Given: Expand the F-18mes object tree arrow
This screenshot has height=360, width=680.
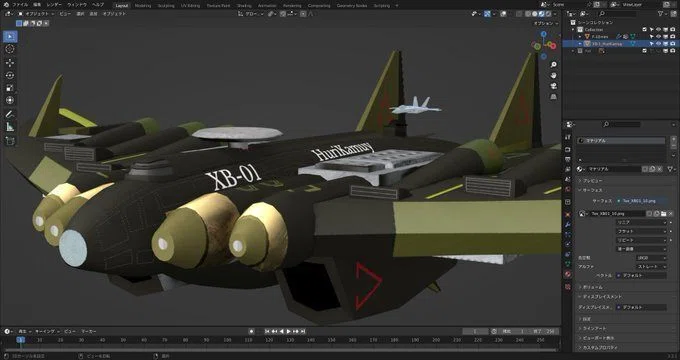Looking at the screenshot, I should point(580,37).
